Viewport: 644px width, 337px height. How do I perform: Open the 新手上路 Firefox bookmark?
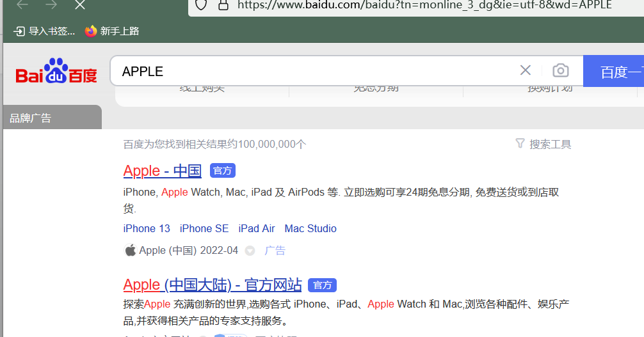click(x=112, y=31)
